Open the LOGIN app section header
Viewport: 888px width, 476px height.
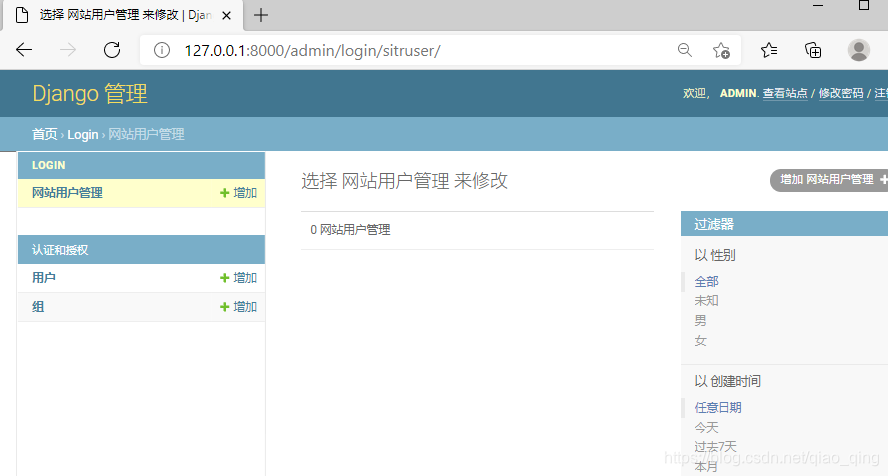[x=49, y=165]
